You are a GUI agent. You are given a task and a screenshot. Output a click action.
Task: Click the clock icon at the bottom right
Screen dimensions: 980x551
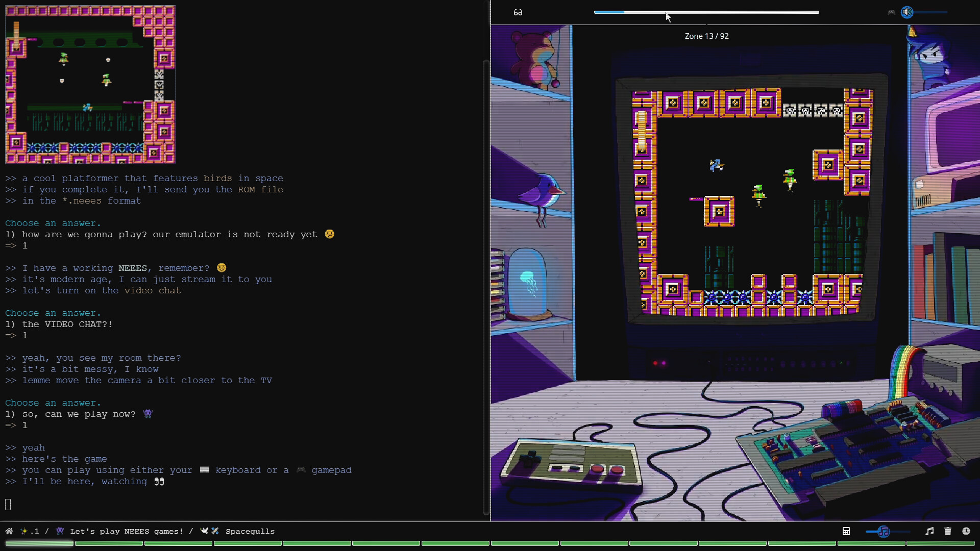(x=967, y=531)
